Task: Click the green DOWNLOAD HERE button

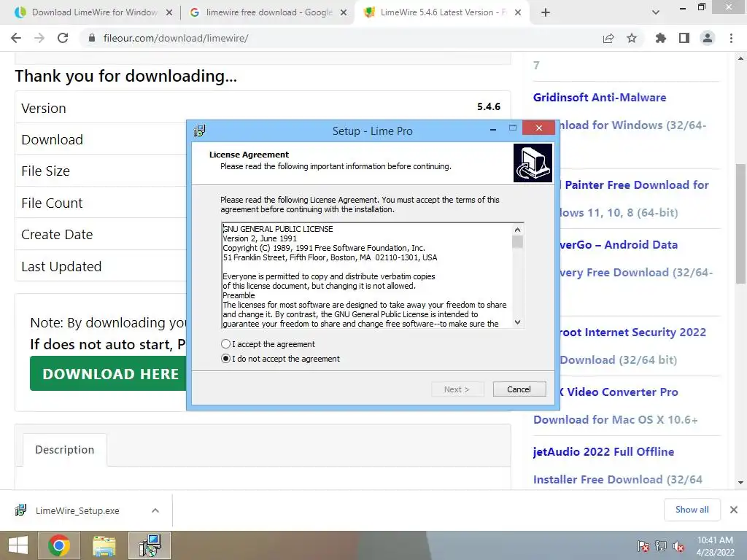Action: (x=108, y=374)
